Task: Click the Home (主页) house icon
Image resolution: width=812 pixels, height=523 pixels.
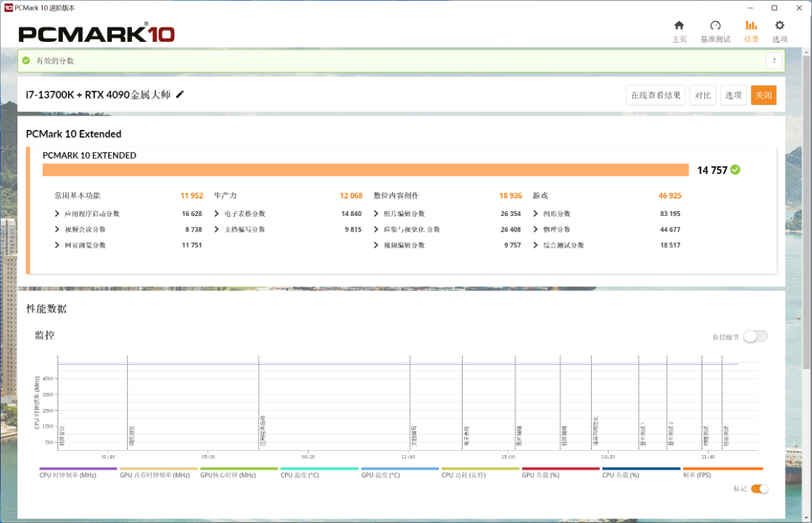Action: pos(678,25)
